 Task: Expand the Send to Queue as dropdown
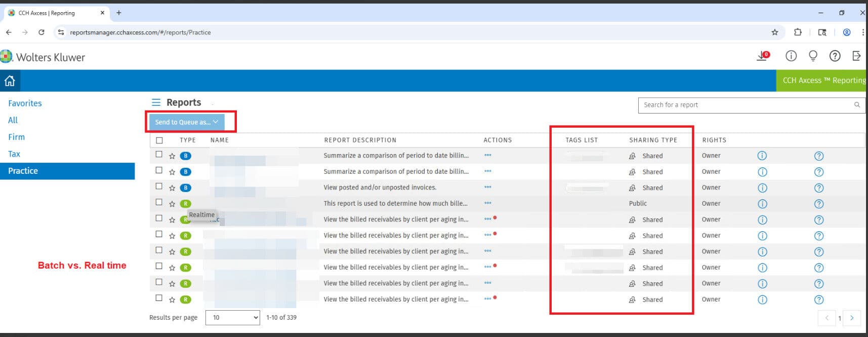186,122
